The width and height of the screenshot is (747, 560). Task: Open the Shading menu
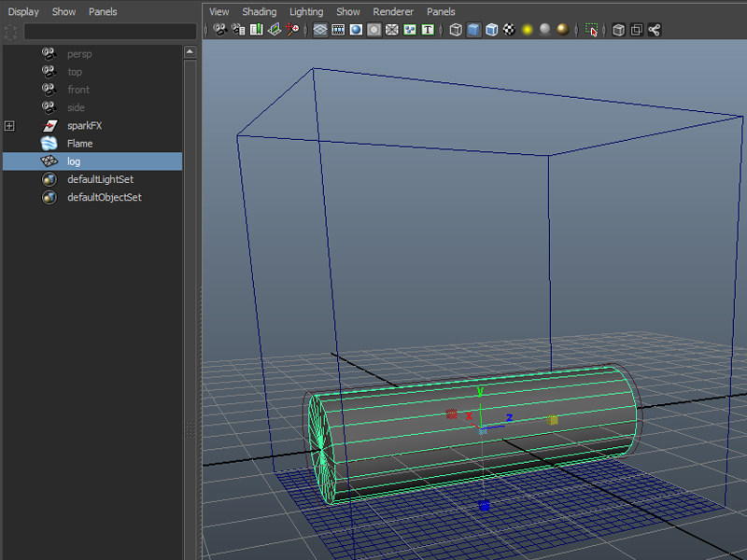(x=260, y=12)
